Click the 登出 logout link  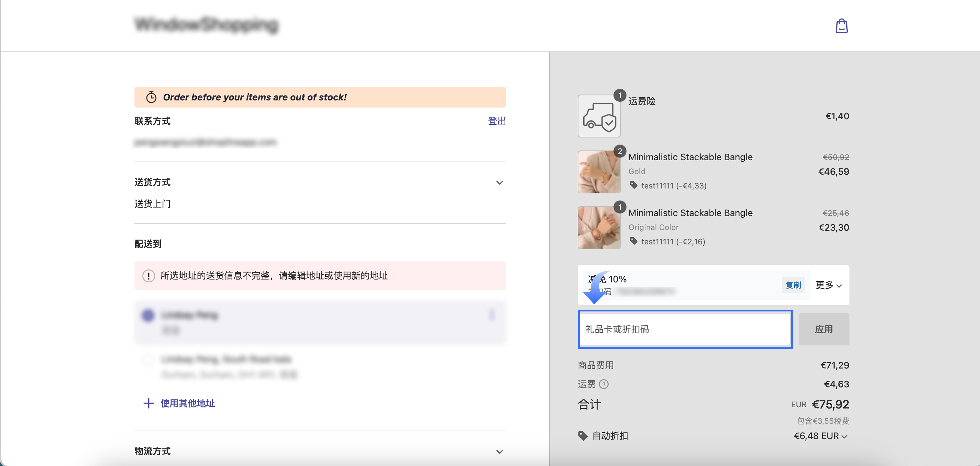pyautogui.click(x=497, y=121)
